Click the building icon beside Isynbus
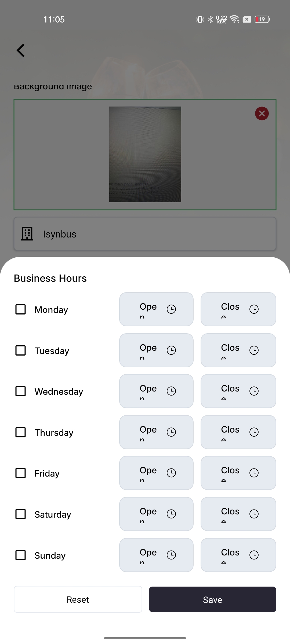 pyautogui.click(x=27, y=234)
